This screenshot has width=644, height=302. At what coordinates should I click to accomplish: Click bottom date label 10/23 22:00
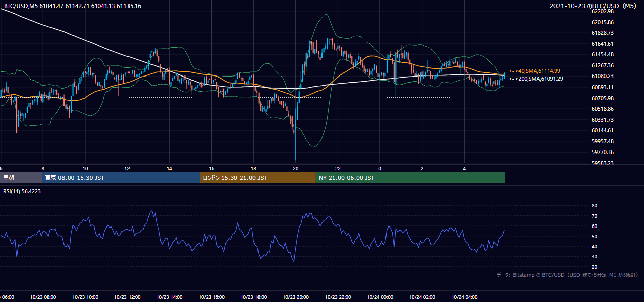[338, 297]
